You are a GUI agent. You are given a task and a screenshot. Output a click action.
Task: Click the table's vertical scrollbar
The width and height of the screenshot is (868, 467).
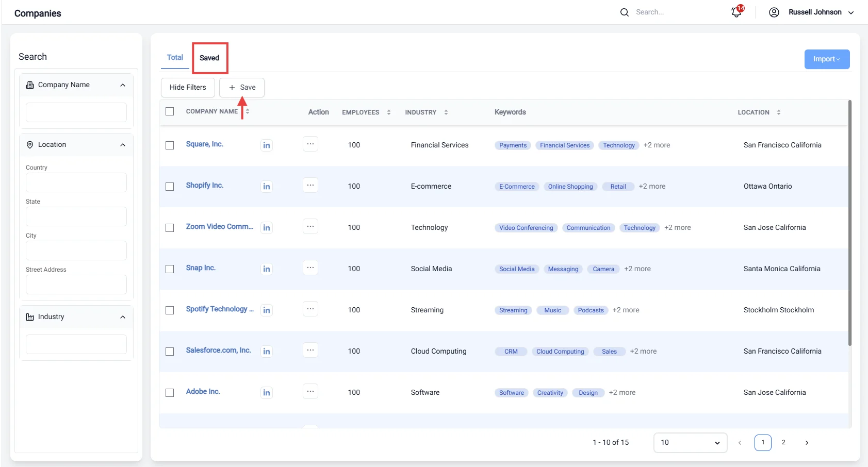(850, 223)
